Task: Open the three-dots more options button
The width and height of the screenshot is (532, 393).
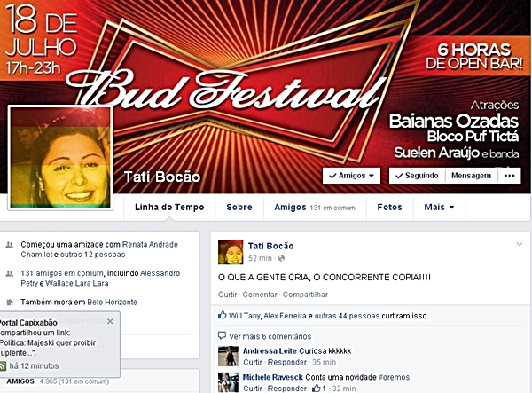Action: [x=509, y=176]
